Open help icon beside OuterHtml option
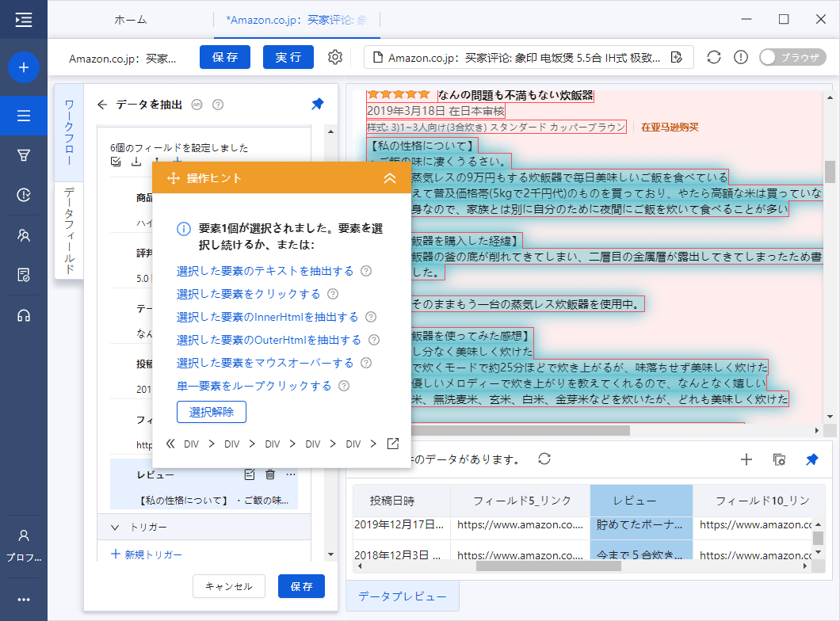The width and height of the screenshot is (840, 621). (374, 340)
